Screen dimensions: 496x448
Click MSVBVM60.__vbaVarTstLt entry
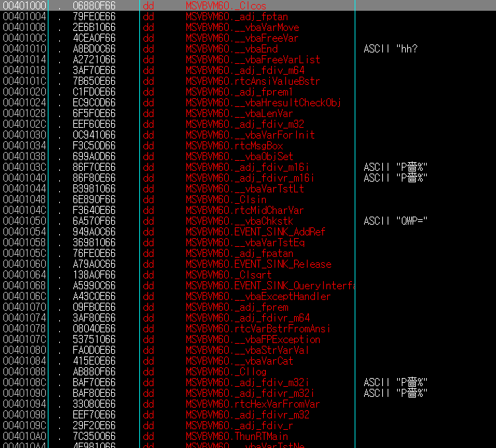coord(245,188)
